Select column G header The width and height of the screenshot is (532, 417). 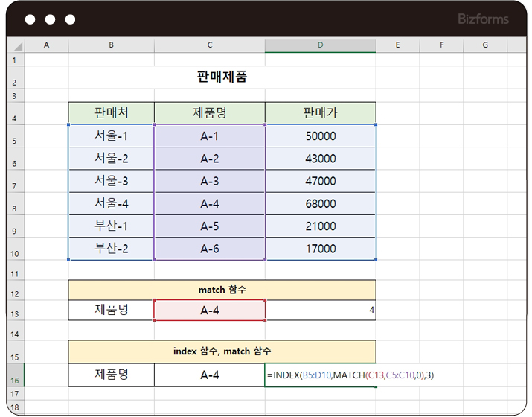[x=484, y=46]
